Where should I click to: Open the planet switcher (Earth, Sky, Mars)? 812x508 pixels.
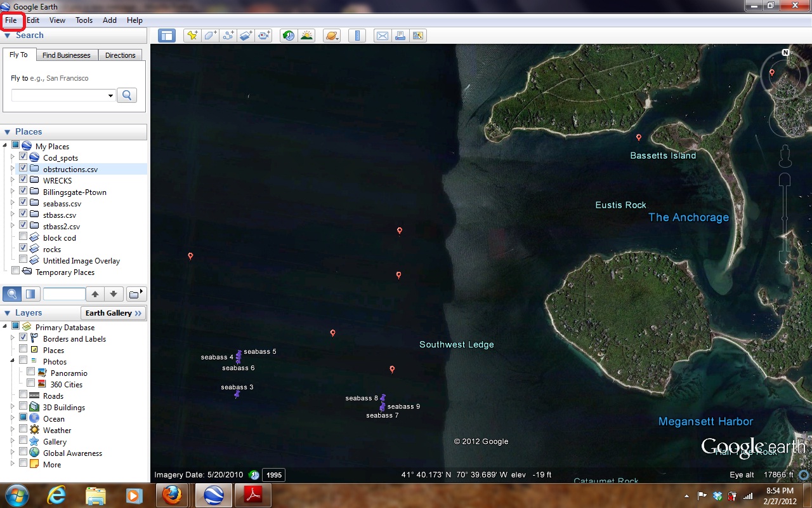[332, 36]
